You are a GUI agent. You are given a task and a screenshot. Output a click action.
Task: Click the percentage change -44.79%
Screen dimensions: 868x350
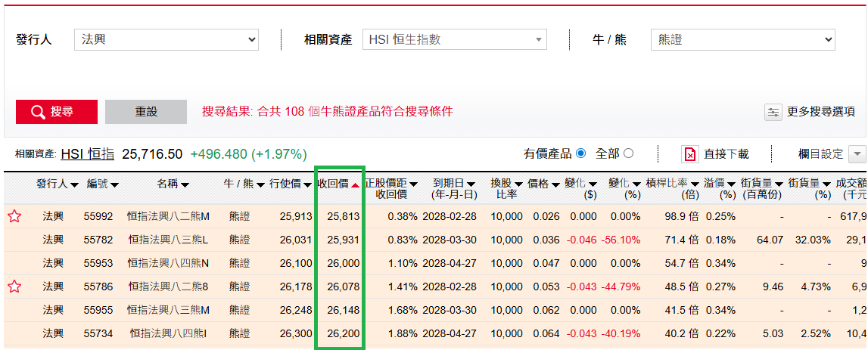click(x=620, y=287)
